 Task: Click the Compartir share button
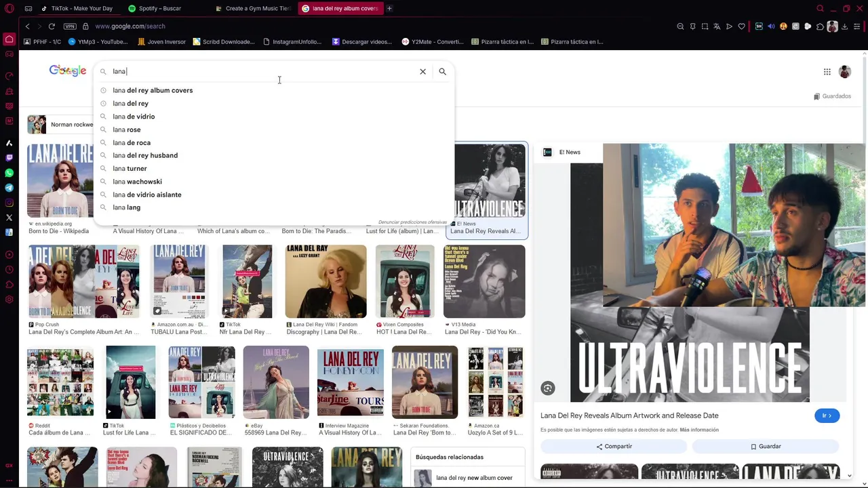[x=614, y=447]
